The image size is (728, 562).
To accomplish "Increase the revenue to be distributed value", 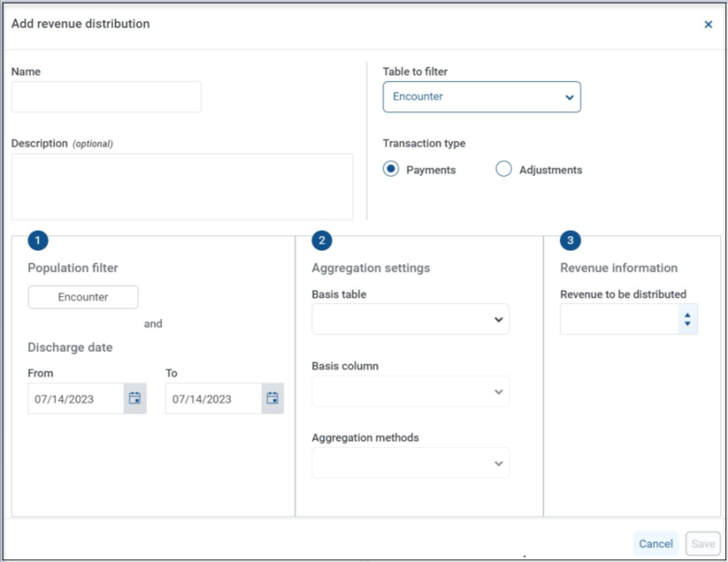I will pyautogui.click(x=687, y=315).
